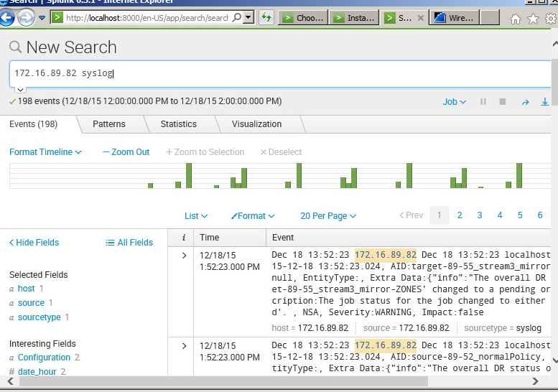This screenshot has width=558, height=392.
Task: Click into the Splunk search query box
Action: [280, 73]
